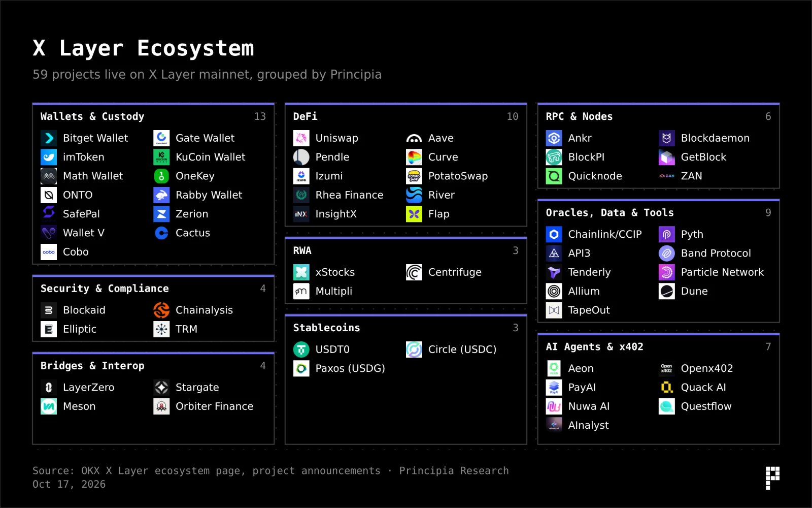
Task: Click the Paxos (USDG) label
Action: tap(350, 368)
